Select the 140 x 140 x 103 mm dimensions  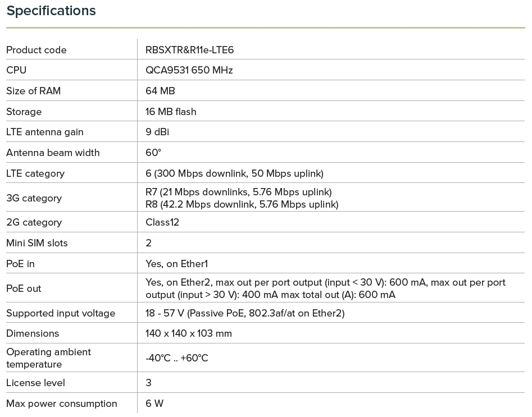(x=189, y=333)
